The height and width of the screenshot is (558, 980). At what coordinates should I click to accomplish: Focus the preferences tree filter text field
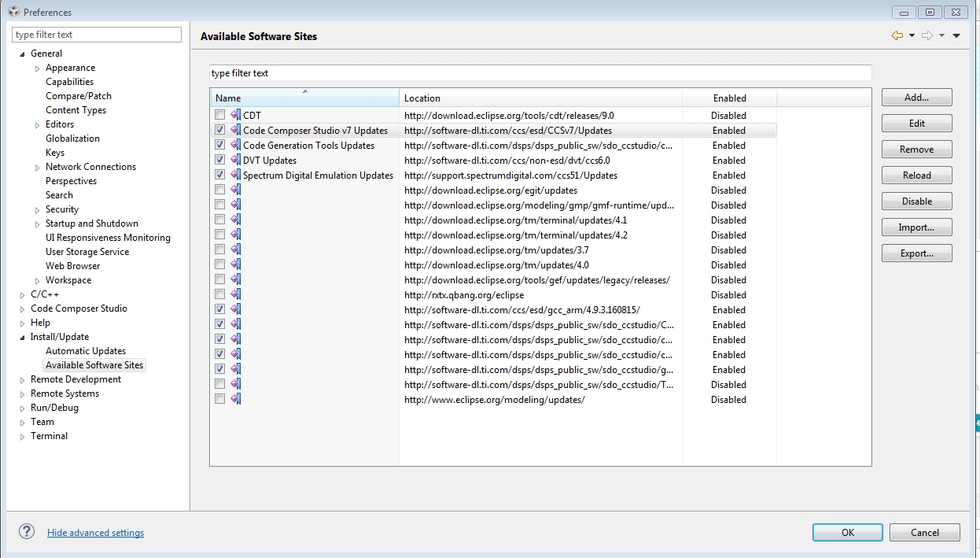pyautogui.click(x=97, y=35)
